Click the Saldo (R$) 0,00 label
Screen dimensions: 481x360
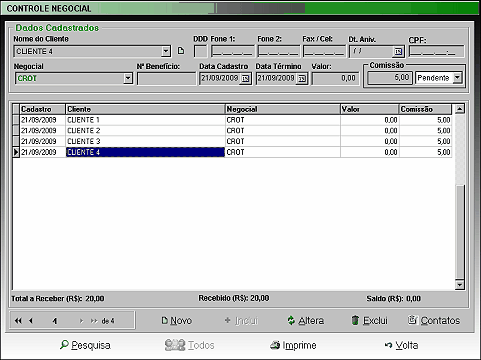click(393, 299)
